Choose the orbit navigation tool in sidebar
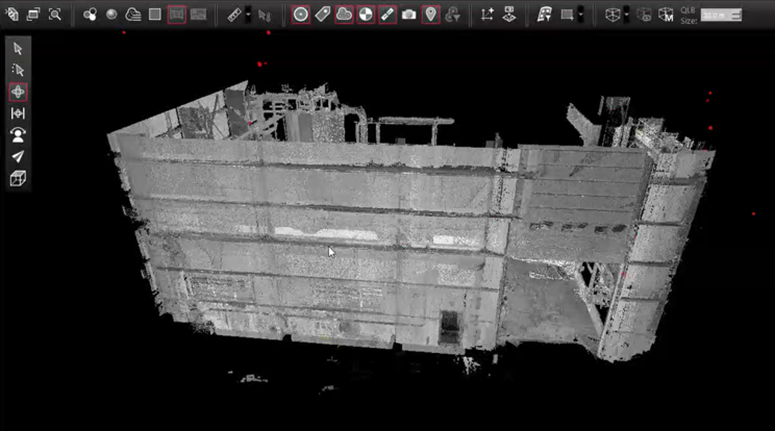 (17, 92)
